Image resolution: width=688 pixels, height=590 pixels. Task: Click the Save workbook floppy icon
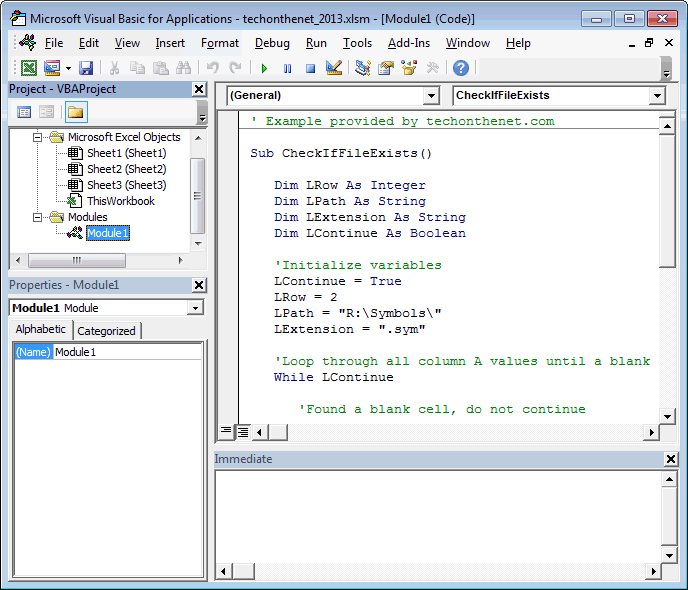click(x=86, y=68)
